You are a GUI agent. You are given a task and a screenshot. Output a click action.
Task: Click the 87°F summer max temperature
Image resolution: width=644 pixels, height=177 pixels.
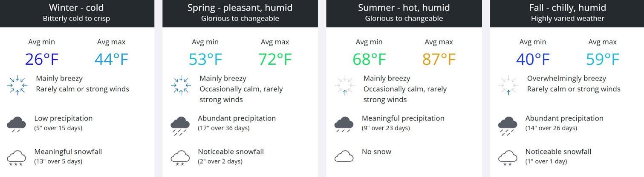point(439,59)
